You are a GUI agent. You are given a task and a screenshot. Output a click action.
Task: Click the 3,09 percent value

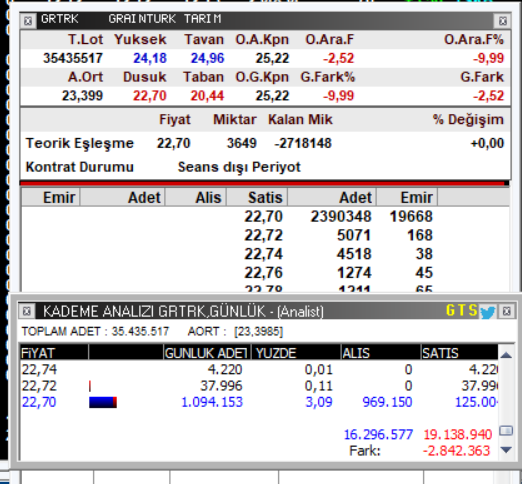pyautogui.click(x=319, y=402)
